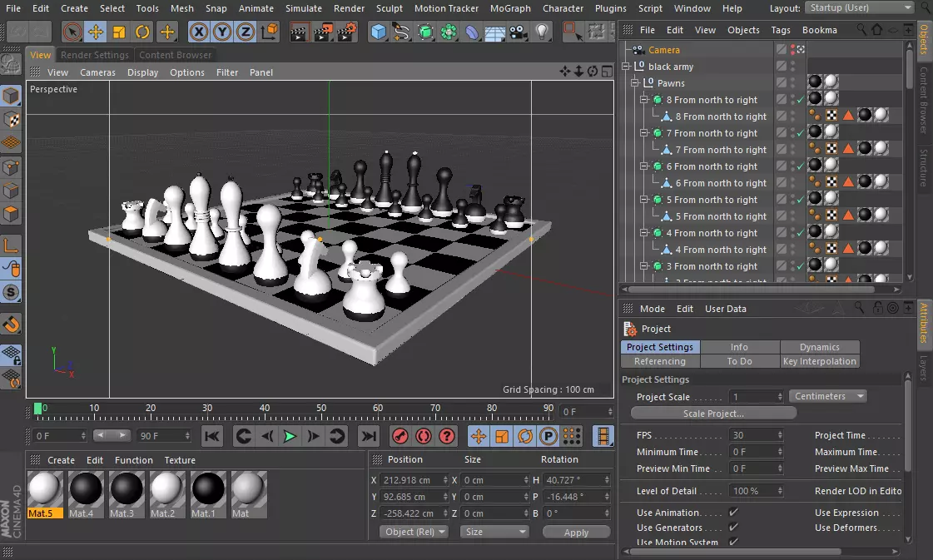Open the Character menu
The height and width of the screenshot is (560, 933).
pyautogui.click(x=563, y=8)
